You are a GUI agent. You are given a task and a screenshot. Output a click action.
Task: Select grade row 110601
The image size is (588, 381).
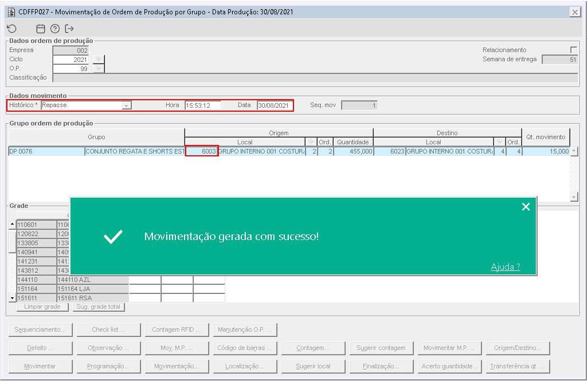[x=37, y=225]
